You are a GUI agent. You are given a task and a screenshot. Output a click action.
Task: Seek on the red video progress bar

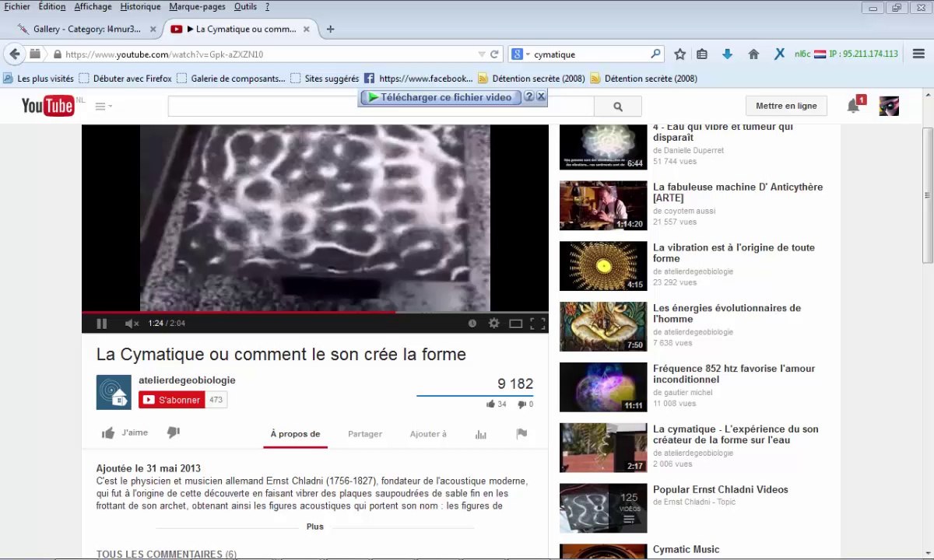click(x=315, y=312)
